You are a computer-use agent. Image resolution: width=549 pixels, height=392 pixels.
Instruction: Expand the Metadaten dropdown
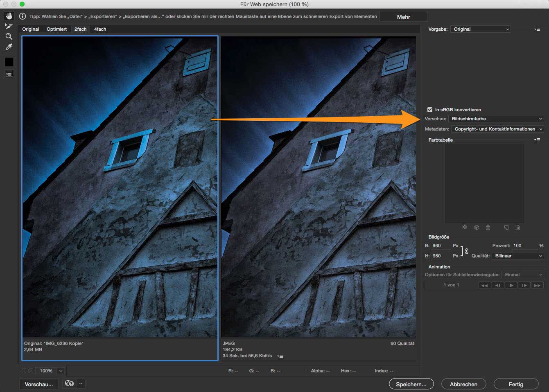pos(497,129)
